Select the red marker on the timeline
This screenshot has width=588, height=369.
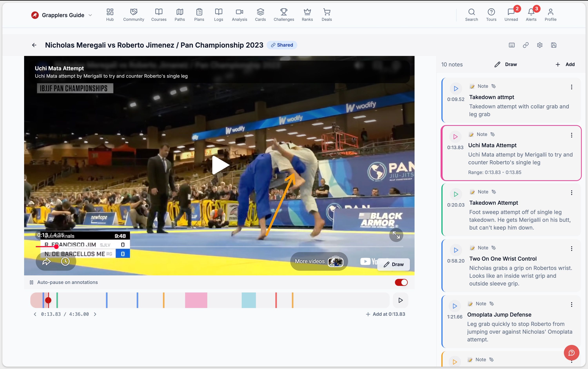point(276,300)
